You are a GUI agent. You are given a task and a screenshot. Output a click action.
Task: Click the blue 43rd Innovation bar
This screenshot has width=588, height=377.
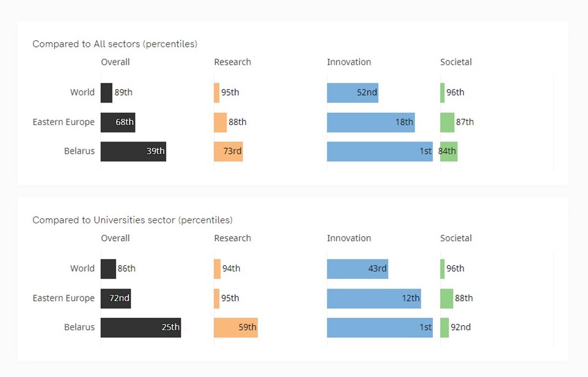tap(357, 269)
